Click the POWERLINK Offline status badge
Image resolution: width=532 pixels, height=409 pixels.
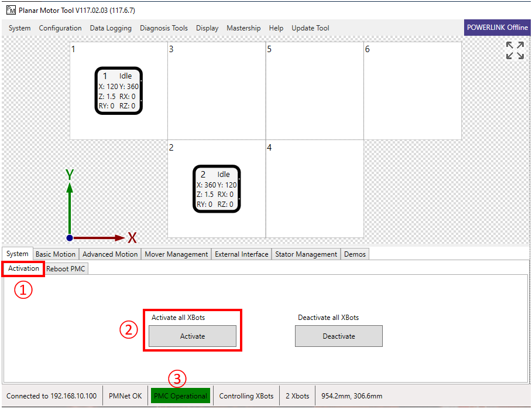coord(497,28)
